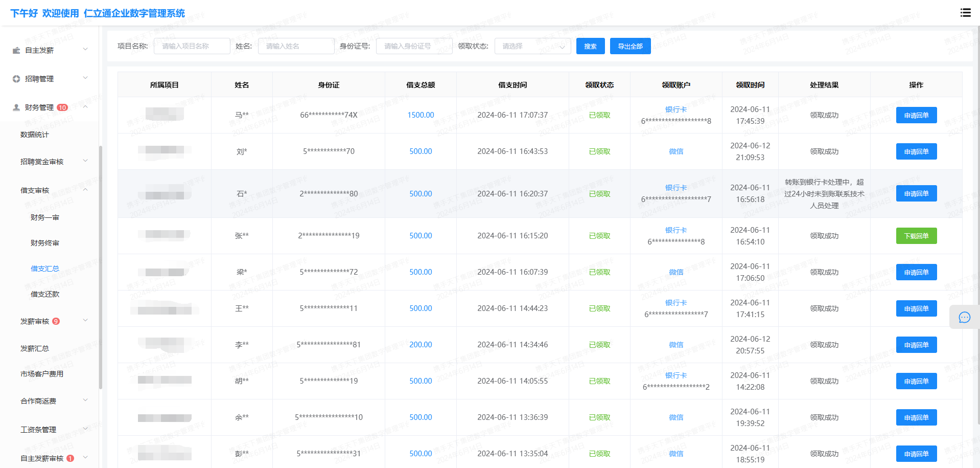
Task: Click the 导出全部 export button
Action: coord(630,46)
